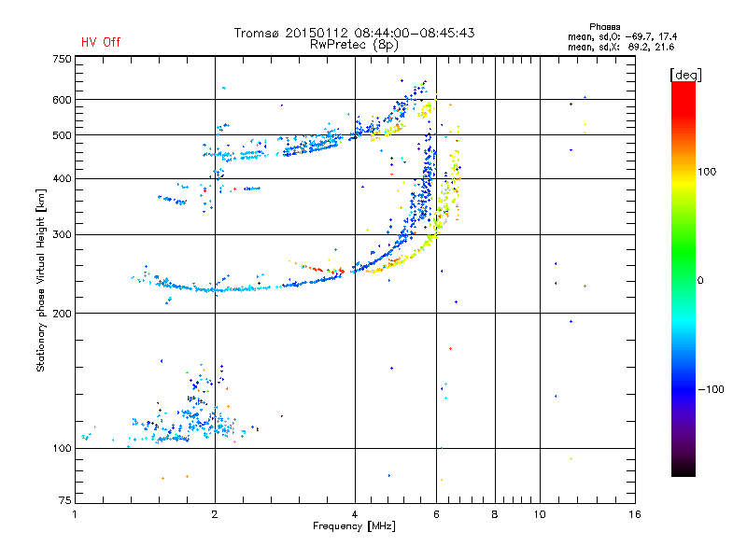Click the 'mean, sd,X: 89.2, 21.6' line
The width and height of the screenshot is (747, 560).
pos(621,47)
